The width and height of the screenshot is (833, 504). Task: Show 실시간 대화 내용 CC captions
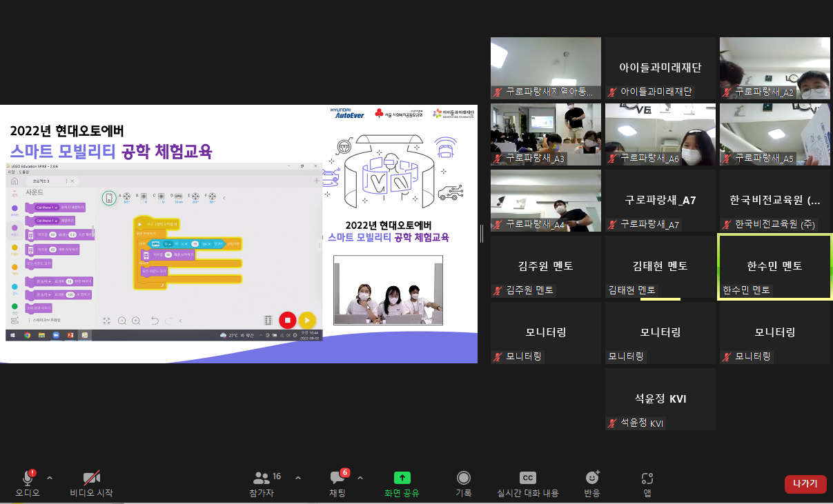click(528, 478)
